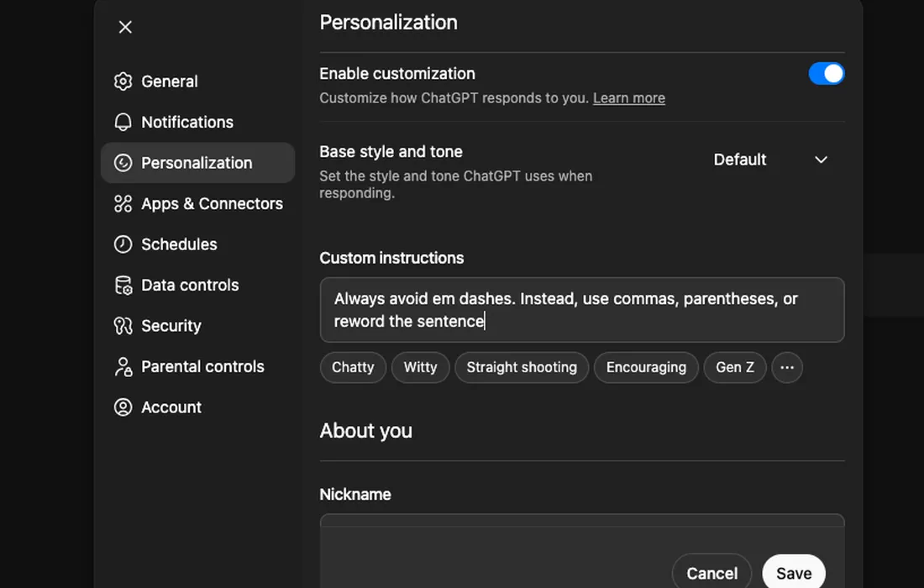Screen dimensions: 924x588
Task: Click the Schedules clock icon
Action: 123,244
